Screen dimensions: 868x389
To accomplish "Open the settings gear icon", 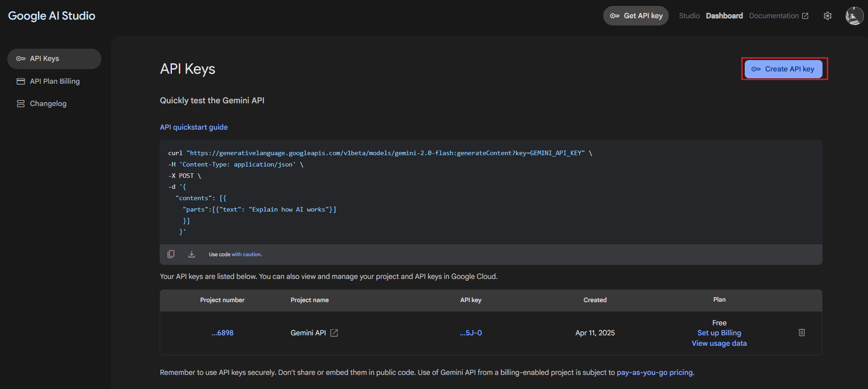I will [x=828, y=16].
